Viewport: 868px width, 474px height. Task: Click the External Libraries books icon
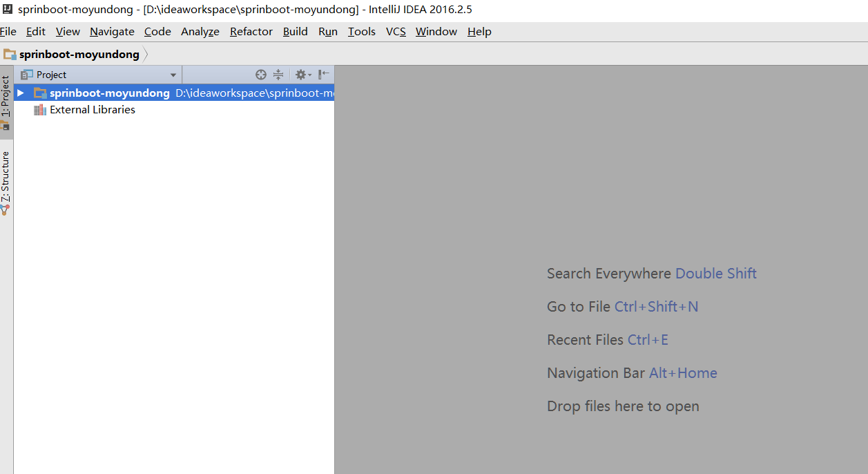[x=40, y=110]
